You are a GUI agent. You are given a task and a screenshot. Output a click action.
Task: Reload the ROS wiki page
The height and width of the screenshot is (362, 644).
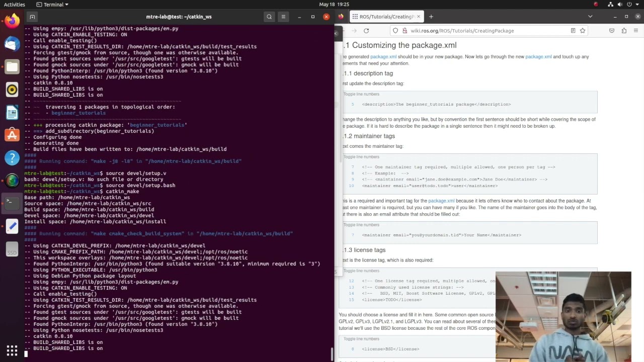click(x=366, y=31)
